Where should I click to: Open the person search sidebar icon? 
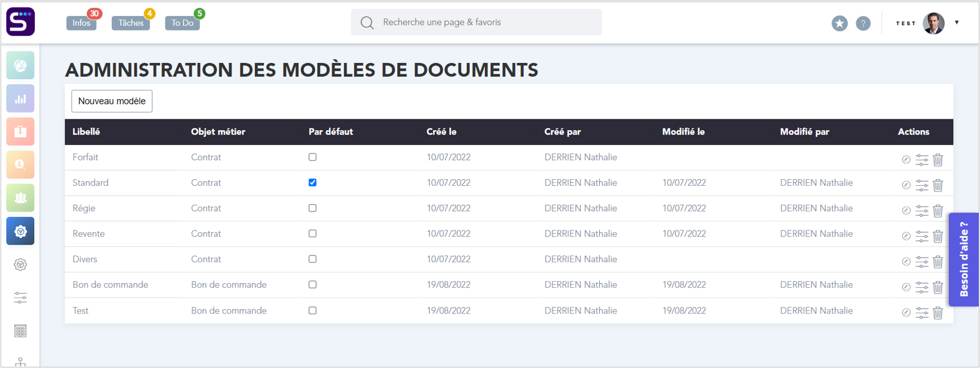[x=20, y=164]
